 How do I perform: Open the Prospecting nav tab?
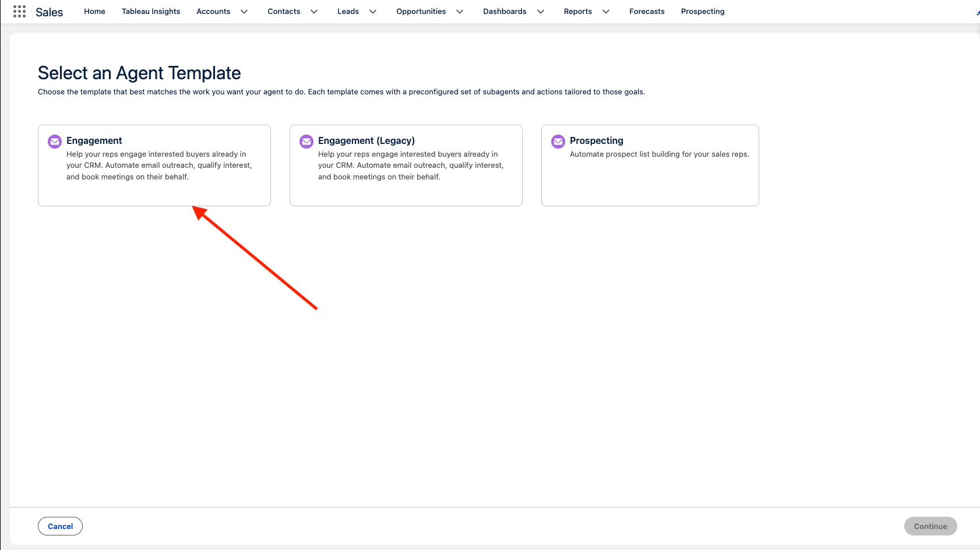coord(703,12)
